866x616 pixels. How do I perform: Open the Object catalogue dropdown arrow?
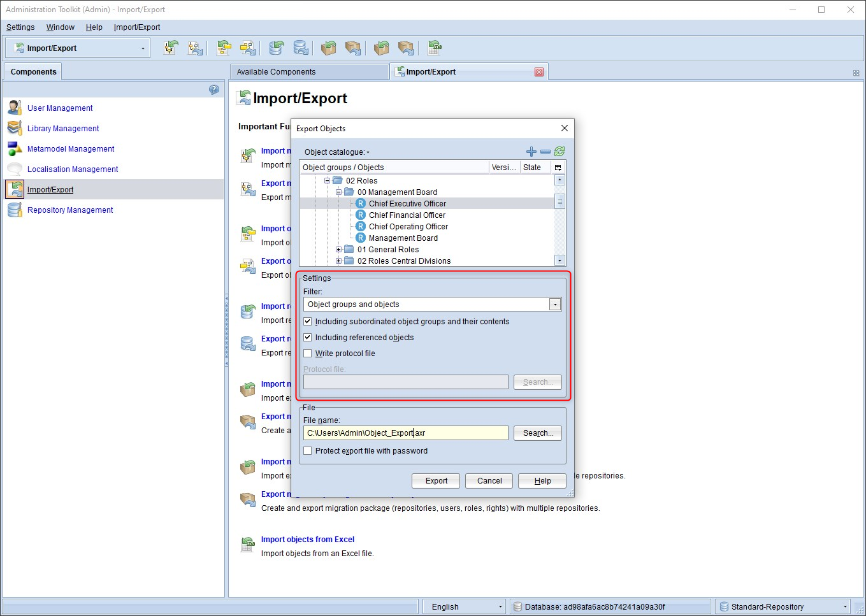pos(368,153)
